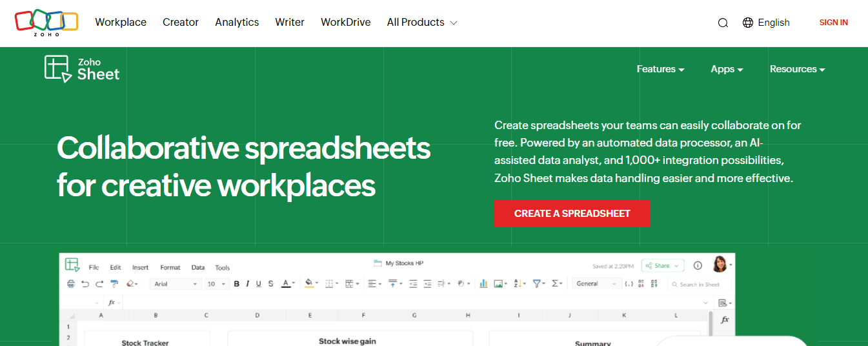This screenshot has width=868, height=346.
Task: Click the increase indent icon
Action: (x=427, y=283)
